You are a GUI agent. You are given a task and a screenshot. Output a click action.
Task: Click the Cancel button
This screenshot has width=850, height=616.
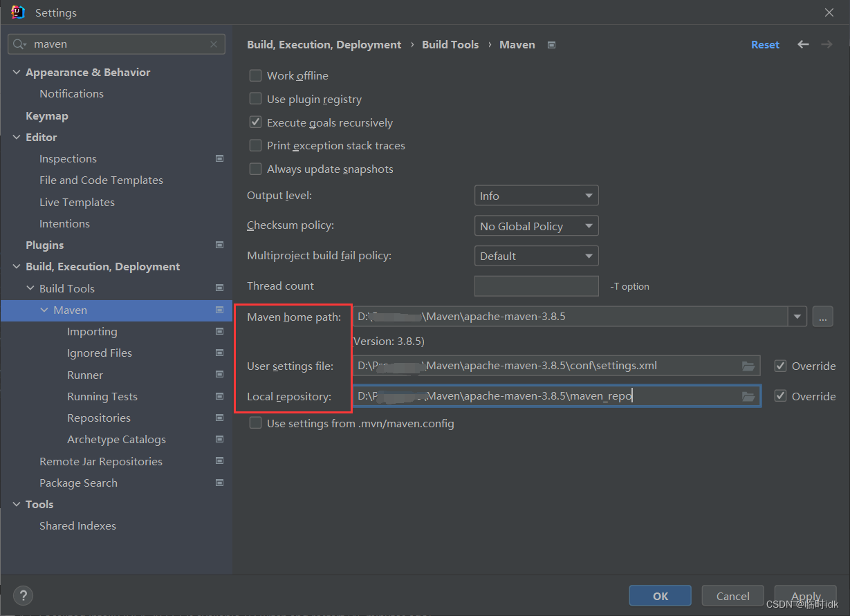coord(732,595)
